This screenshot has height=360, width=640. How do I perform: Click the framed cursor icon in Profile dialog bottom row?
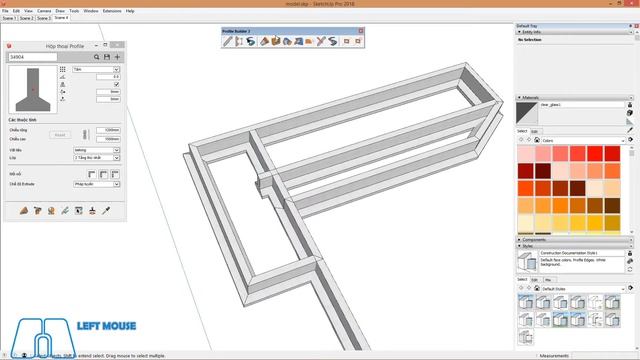(79, 211)
